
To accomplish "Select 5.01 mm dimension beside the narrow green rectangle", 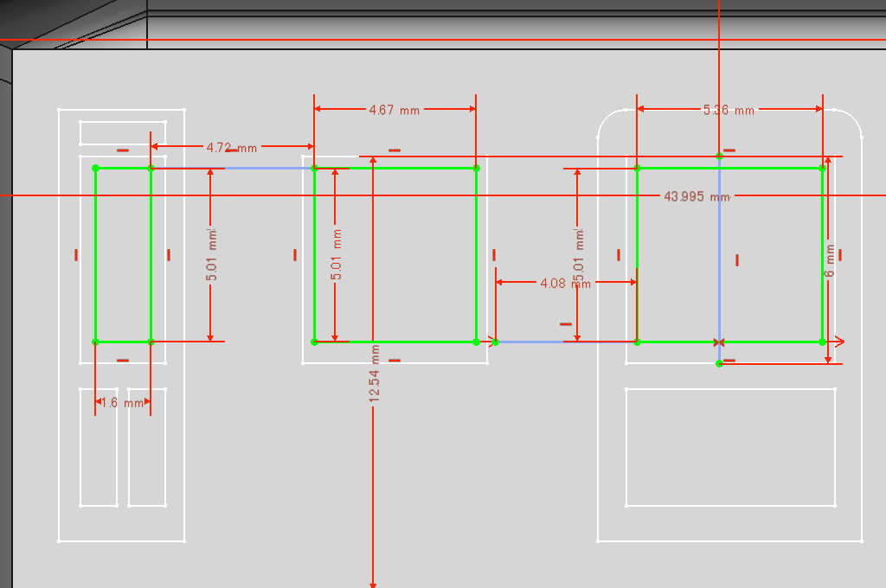I will 211,255.
